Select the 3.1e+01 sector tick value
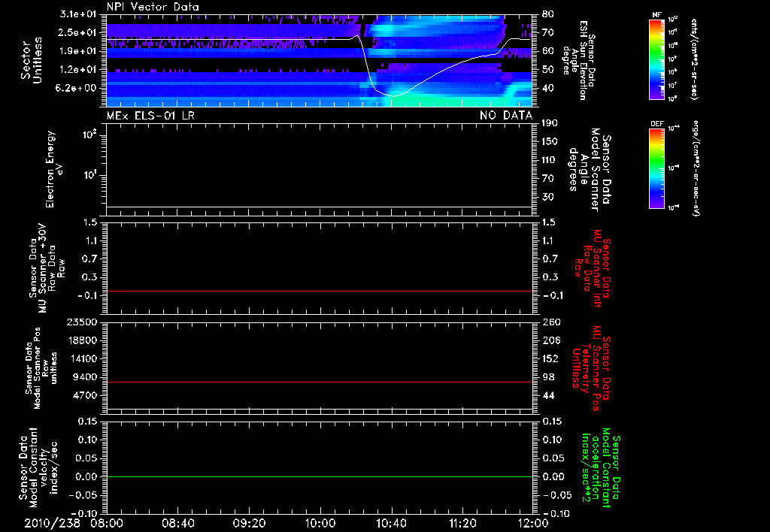 click(x=78, y=14)
